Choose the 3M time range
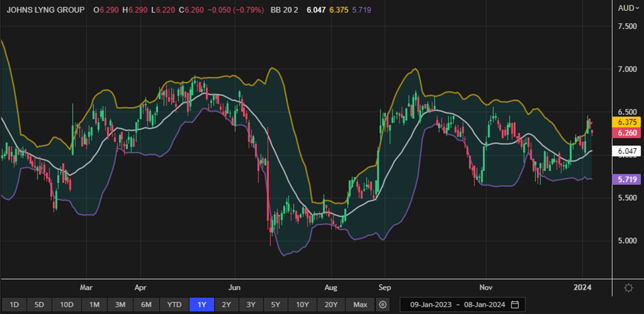 (120, 305)
